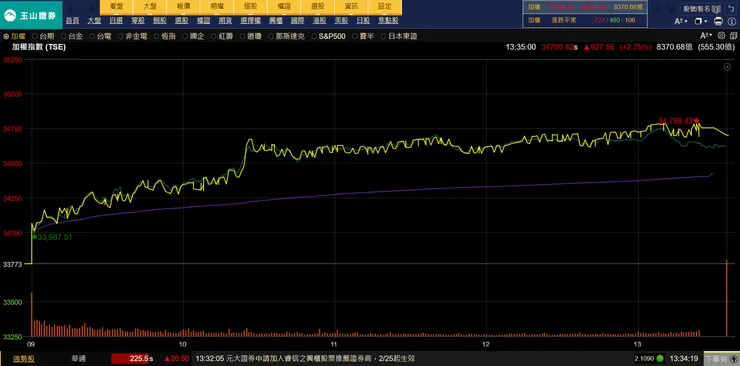Go back with the left arrow icon
This screenshot has width=740, height=366.
click(x=72, y=8)
